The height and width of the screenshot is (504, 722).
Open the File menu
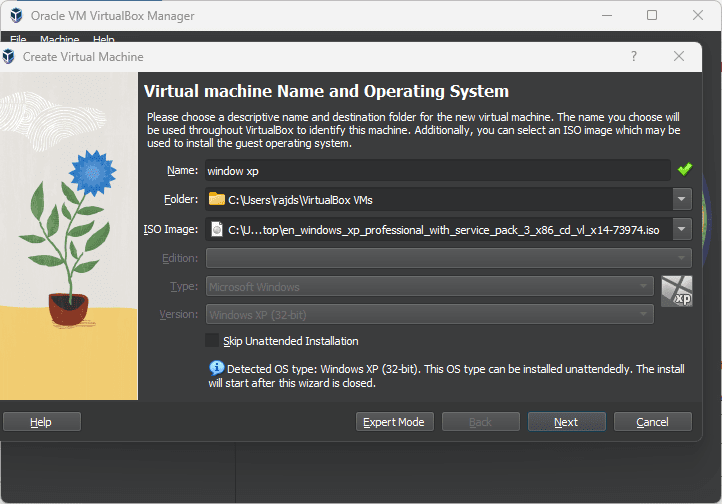(18, 40)
